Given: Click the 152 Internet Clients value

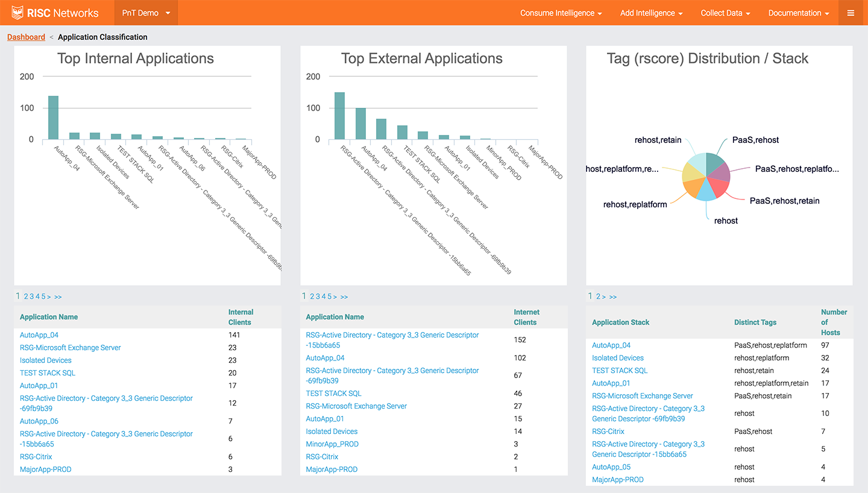Looking at the screenshot, I should pos(520,340).
